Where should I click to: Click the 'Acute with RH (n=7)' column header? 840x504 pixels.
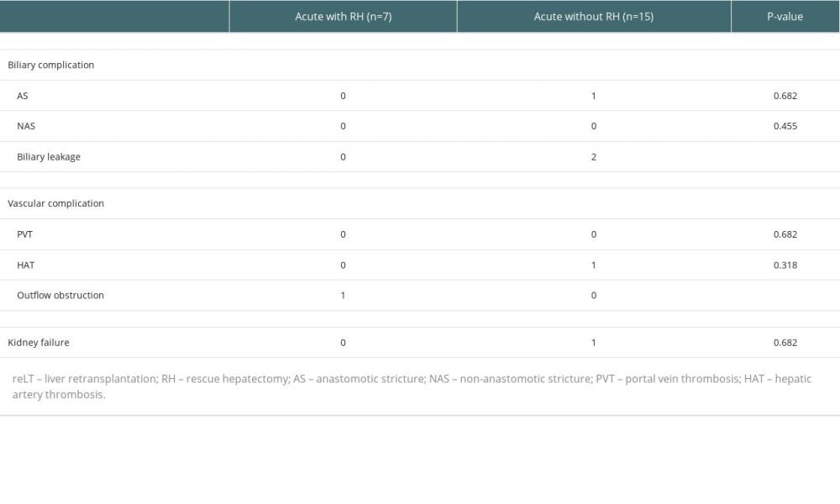tap(343, 17)
